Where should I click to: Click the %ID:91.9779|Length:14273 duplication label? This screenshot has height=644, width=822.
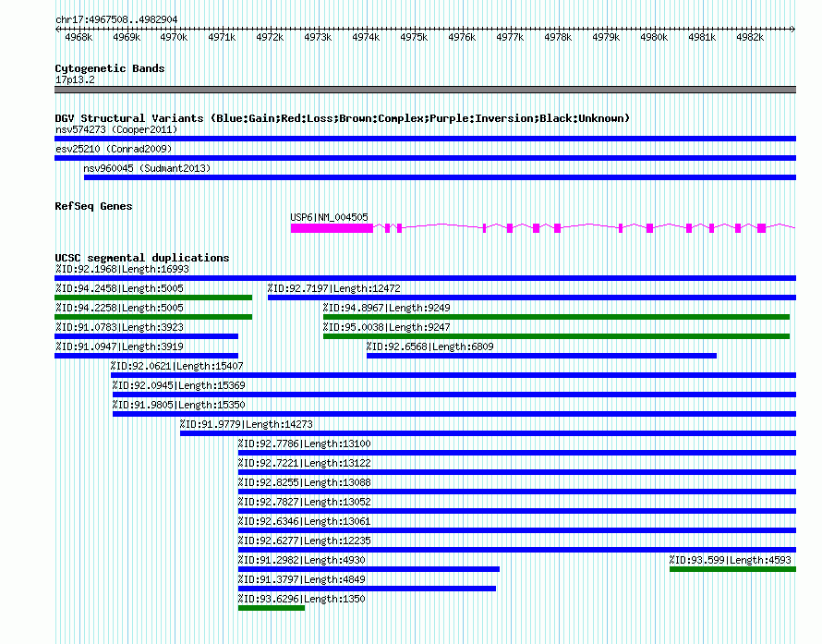tap(247, 424)
